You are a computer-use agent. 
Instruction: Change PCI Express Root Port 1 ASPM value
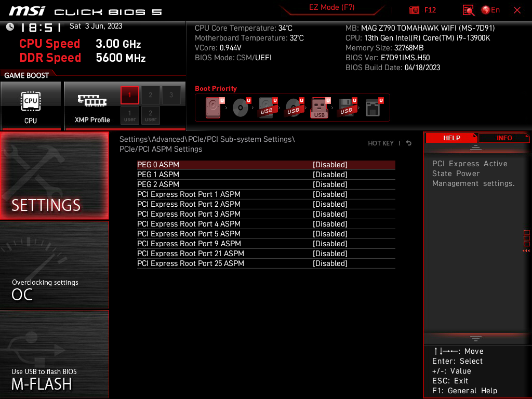click(330, 194)
